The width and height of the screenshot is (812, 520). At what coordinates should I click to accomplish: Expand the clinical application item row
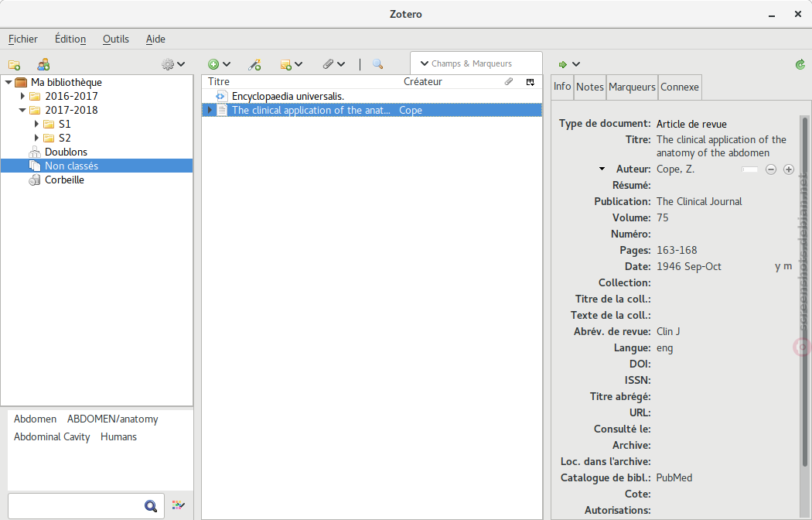[x=210, y=110]
